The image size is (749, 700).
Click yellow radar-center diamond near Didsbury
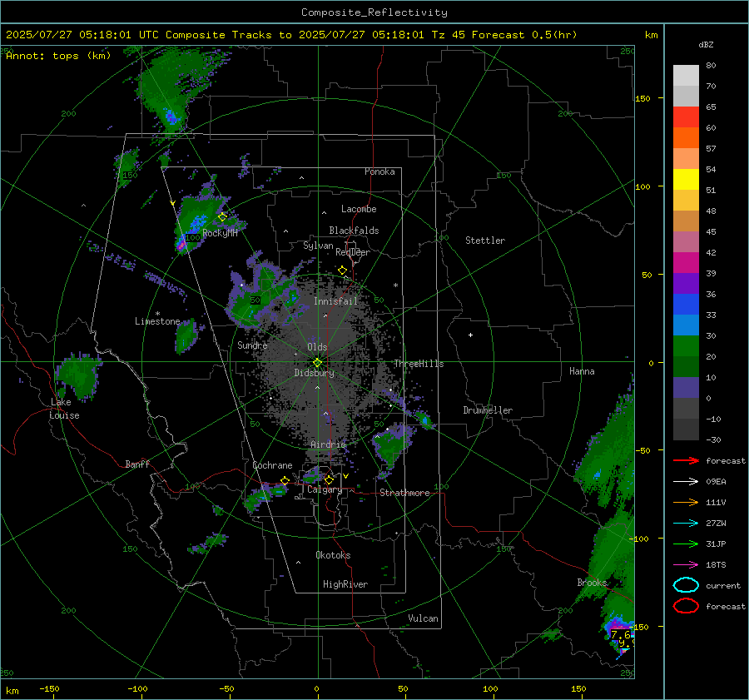pyautogui.click(x=317, y=363)
